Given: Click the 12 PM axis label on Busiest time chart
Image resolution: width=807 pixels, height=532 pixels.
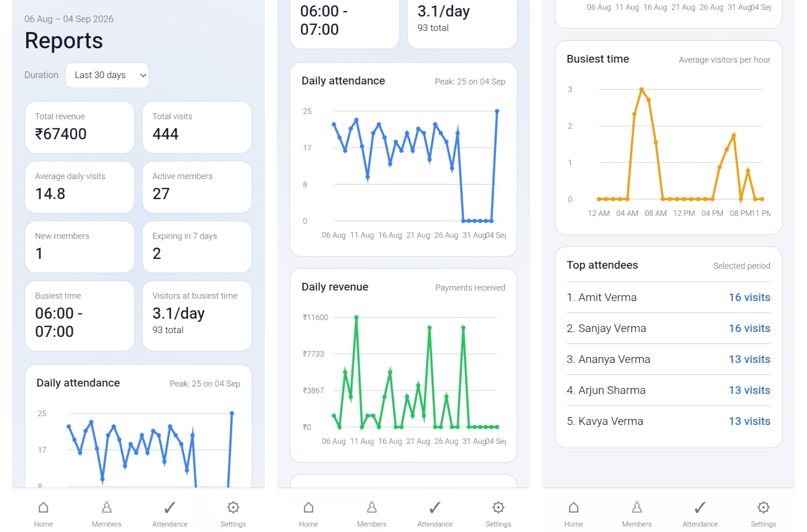Looking at the screenshot, I should pyautogui.click(x=684, y=213).
